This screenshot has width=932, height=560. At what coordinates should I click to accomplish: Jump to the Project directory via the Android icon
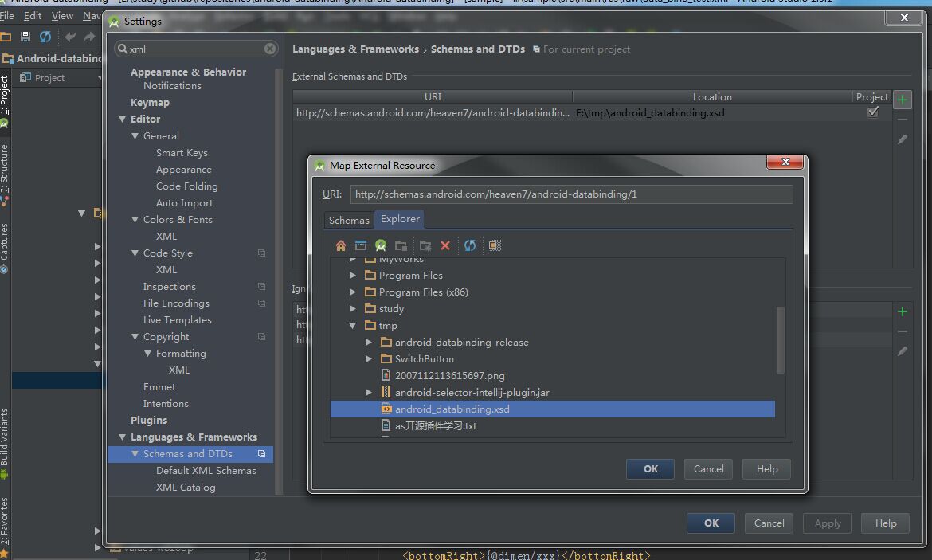(x=381, y=245)
